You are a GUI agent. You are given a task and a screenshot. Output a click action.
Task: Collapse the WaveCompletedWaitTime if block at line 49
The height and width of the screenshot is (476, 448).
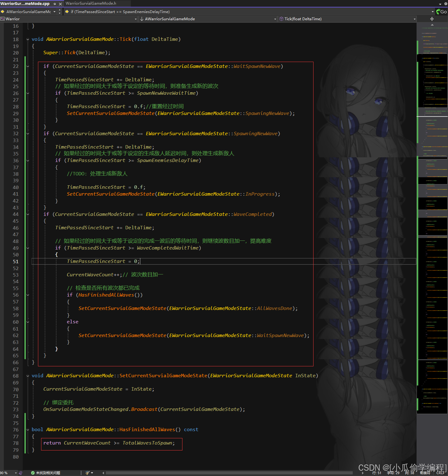coord(28,248)
